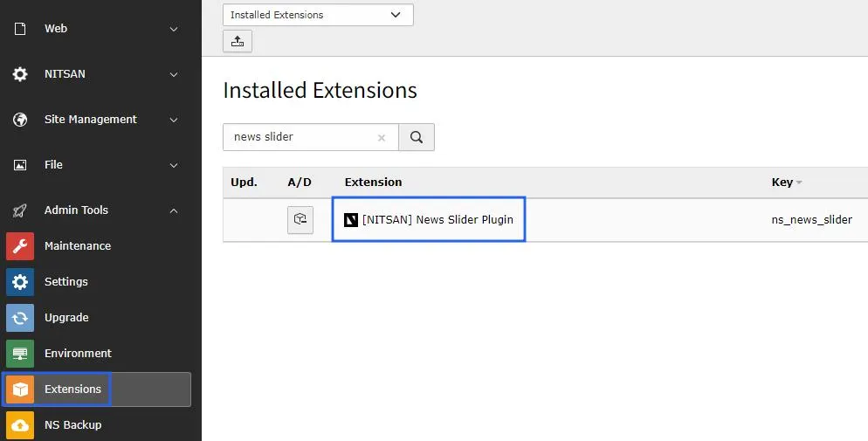
Task: Expand the File module chevron
Action: pyautogui.click(x=174, y=165)
